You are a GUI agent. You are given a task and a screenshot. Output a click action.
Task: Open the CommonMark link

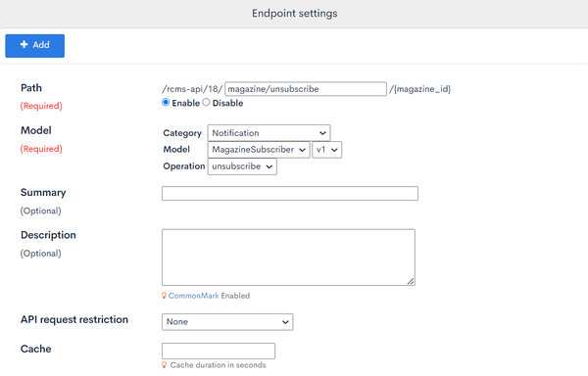coord(193,296)
